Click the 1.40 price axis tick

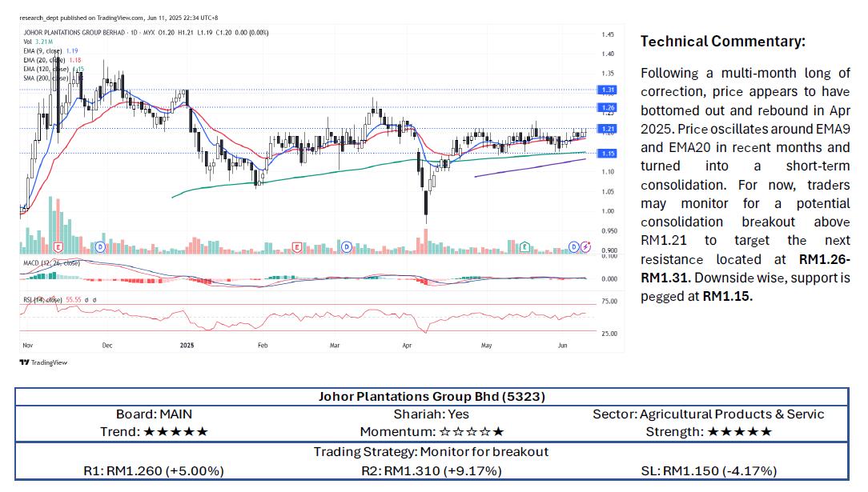coord(608,54)
